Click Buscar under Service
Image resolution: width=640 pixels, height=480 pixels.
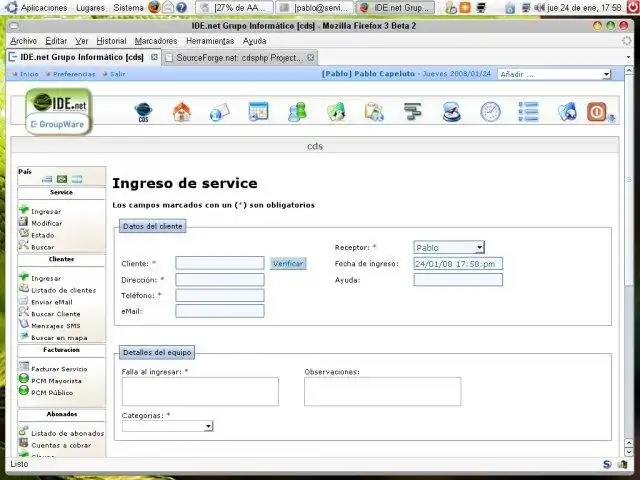(x=42, y=247)
